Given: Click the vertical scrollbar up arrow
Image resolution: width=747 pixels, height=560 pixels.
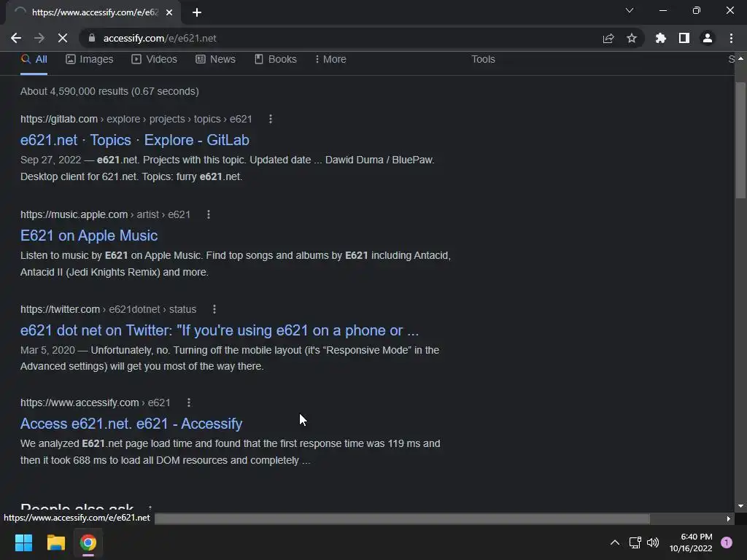Looking at the screenshot, I should click(x=740, y=58).
